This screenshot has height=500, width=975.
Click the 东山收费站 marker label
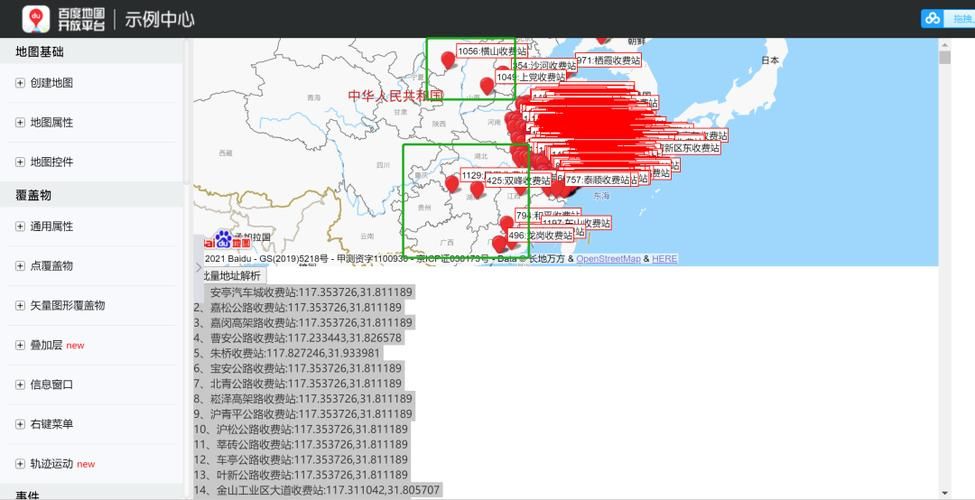pyautogui.click(x=576, y=223)
